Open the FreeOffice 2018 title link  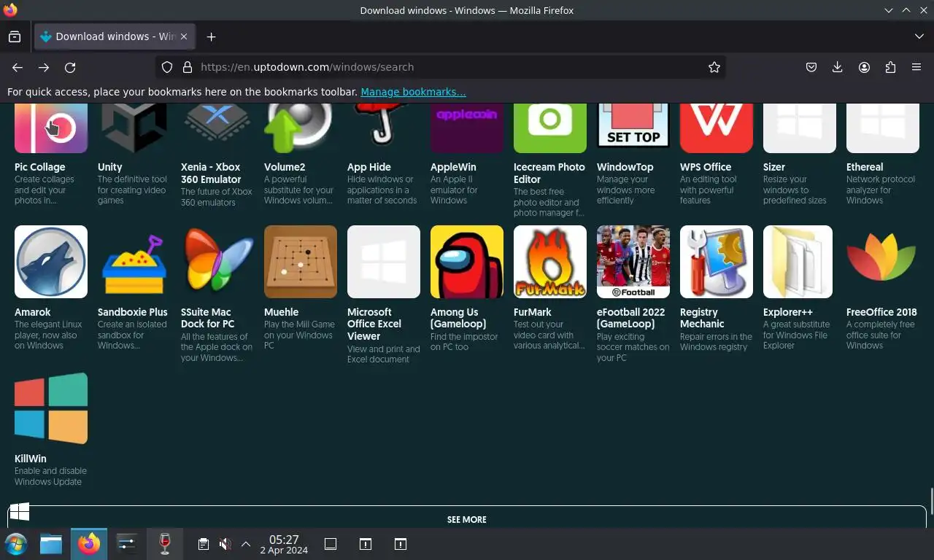881,312
